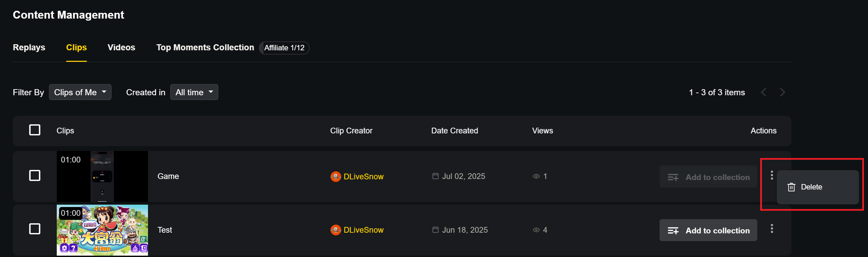The height and width of the screenshot is (257, 868).
Task: Switch to the Videos tab
Action: pos(121,48)
